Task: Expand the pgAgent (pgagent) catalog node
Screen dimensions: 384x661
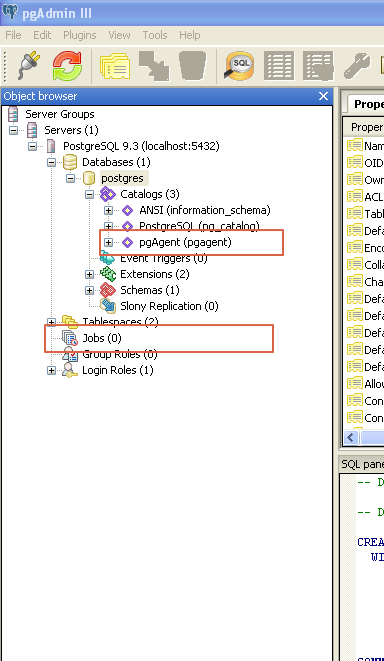Action: coord(109,242)
